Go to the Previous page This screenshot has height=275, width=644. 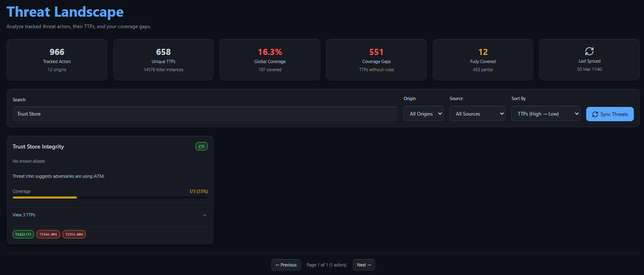[286, 265]
